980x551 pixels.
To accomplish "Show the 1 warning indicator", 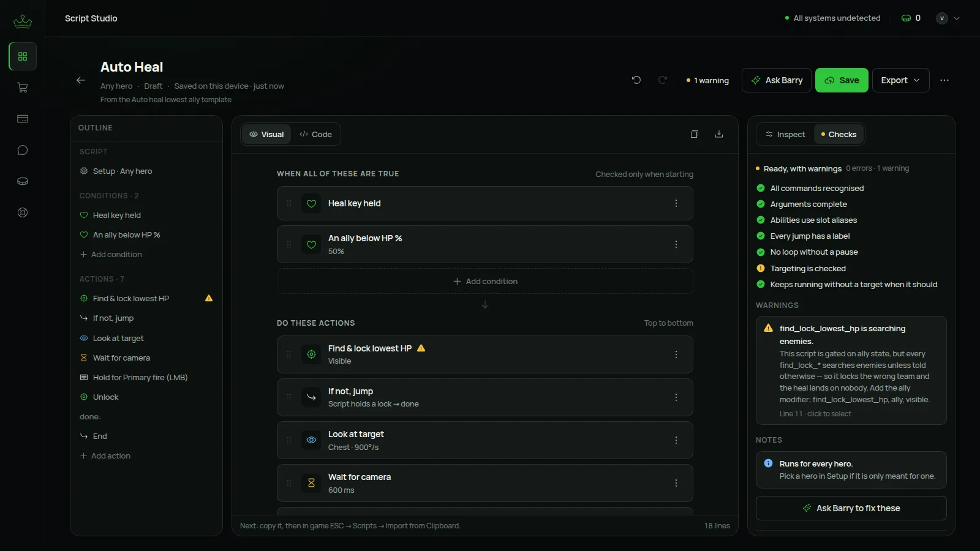I will [x=707, y=80].
